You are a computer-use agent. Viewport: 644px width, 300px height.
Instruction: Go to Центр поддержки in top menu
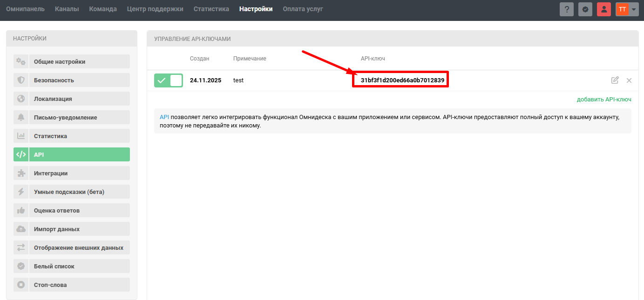point(155,9)
